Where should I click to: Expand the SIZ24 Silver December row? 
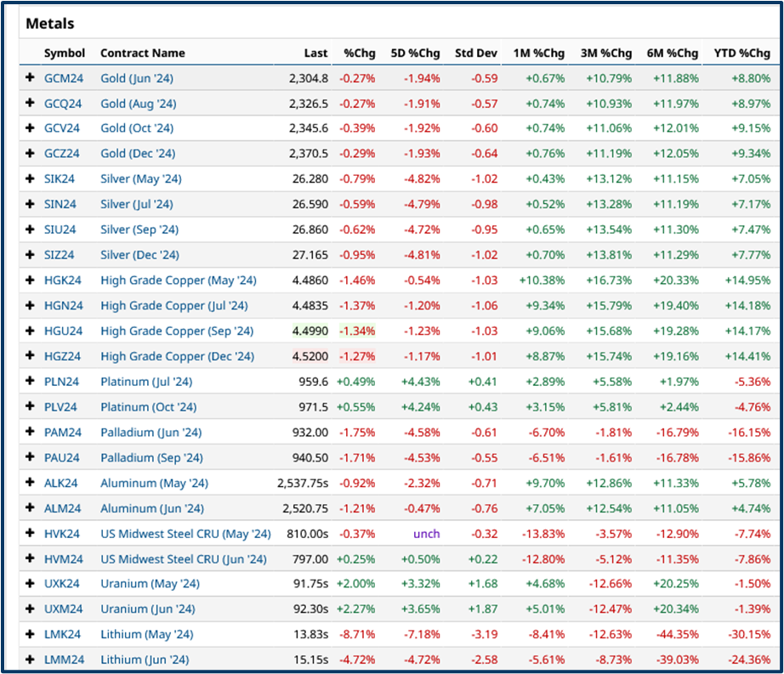[x=30, y=254]
